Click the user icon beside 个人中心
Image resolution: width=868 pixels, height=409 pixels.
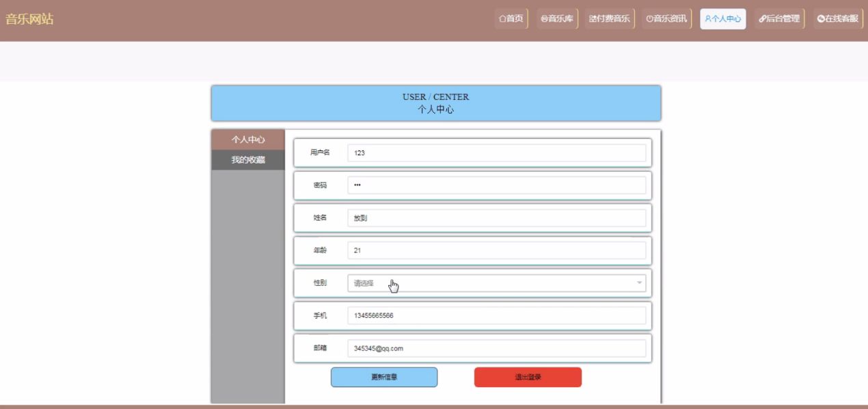click(708, 19)
